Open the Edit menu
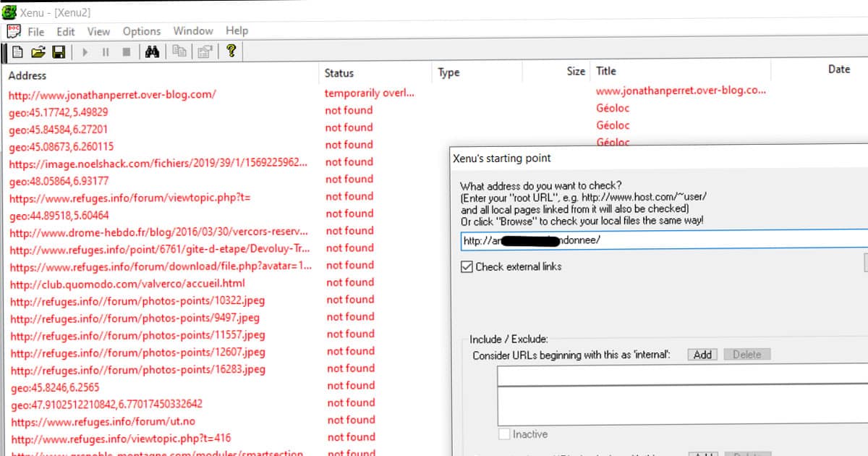The width and height of the screenshot is (868, 456). pos(66,31)
